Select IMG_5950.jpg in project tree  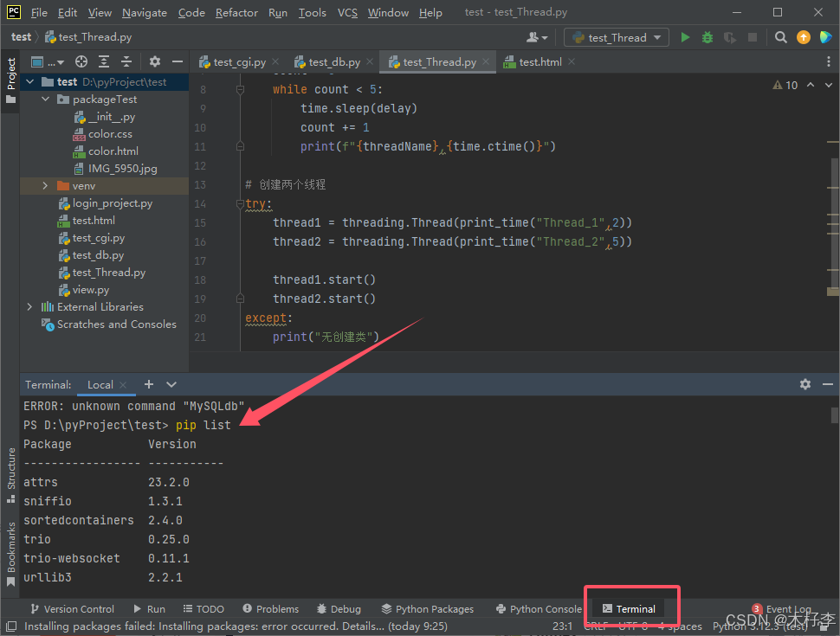115,169
